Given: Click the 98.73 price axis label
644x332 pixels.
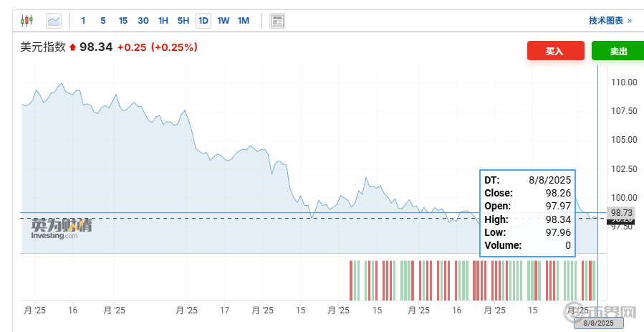Looking at the screenshot, I should (x=620, y=213).
